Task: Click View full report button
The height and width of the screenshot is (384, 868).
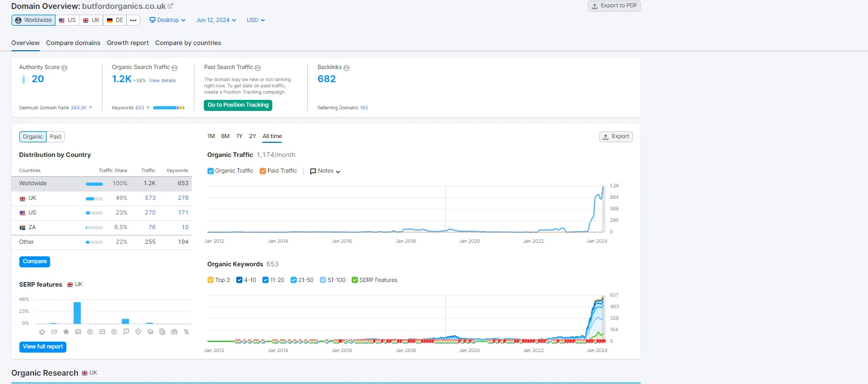Action: (x=43, y=347)
